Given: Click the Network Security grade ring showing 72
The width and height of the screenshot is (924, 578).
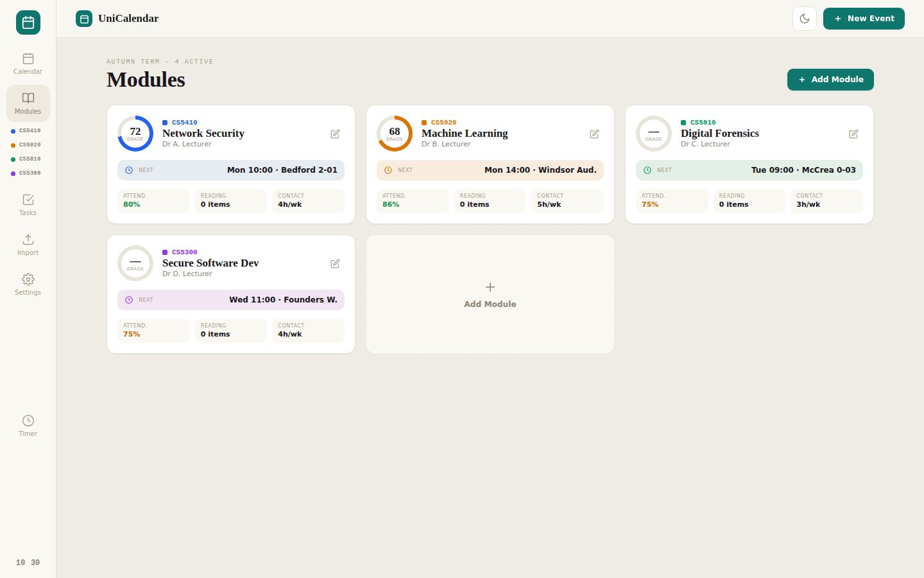Looking at the screenshot, I should (135, 134).
